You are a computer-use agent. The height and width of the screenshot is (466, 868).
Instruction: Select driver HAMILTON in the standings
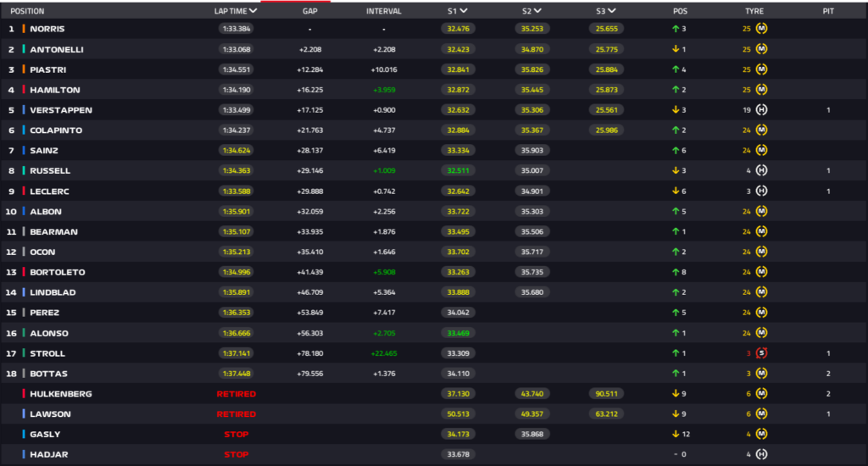pos(55,90)
